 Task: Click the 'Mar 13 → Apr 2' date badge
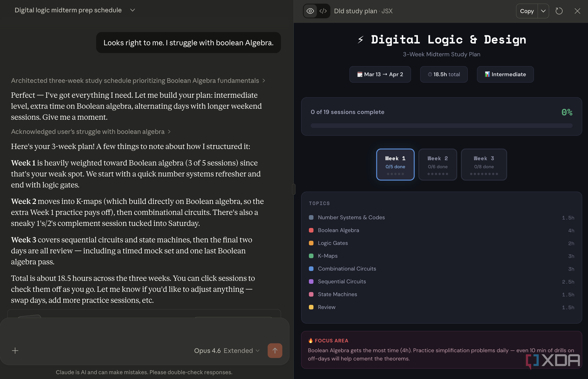coord(380,74)
